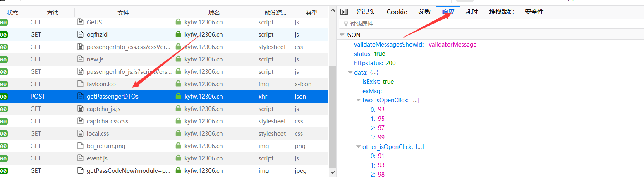Switch to the 参数 tab
Image resolution: width=644 pixels, height=177 pixels.
point(424,12)
